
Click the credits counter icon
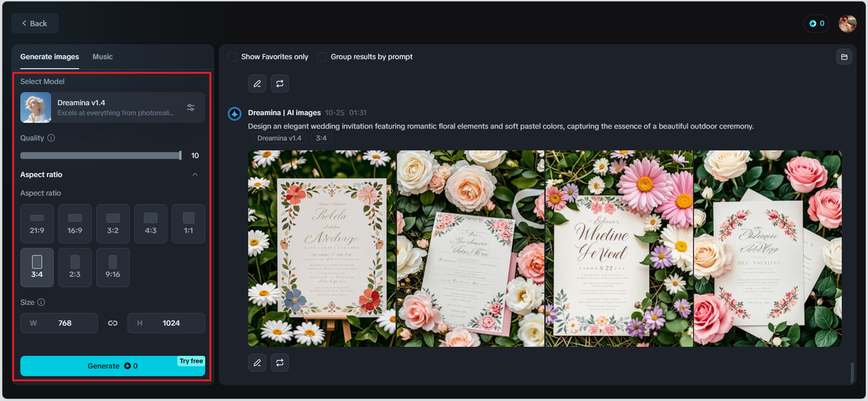[815, 24]
